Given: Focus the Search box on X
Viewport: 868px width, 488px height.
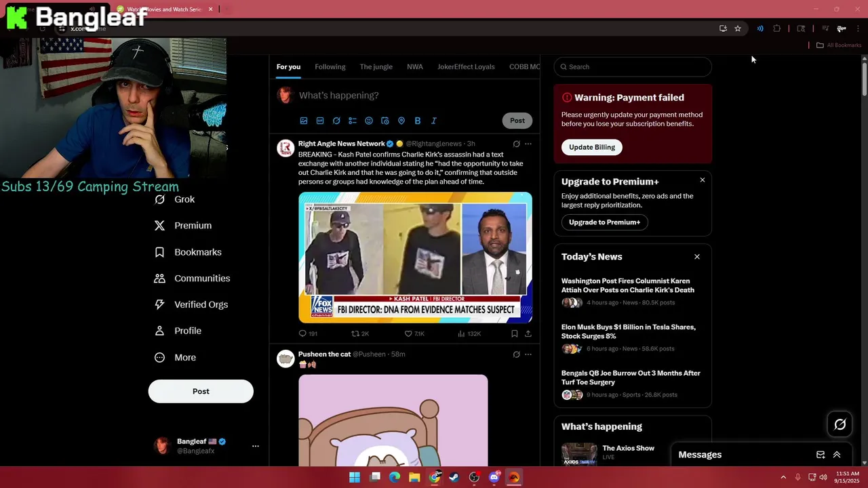Looking at the screenshot, I should pyautogui.click(x=633, y=66).
